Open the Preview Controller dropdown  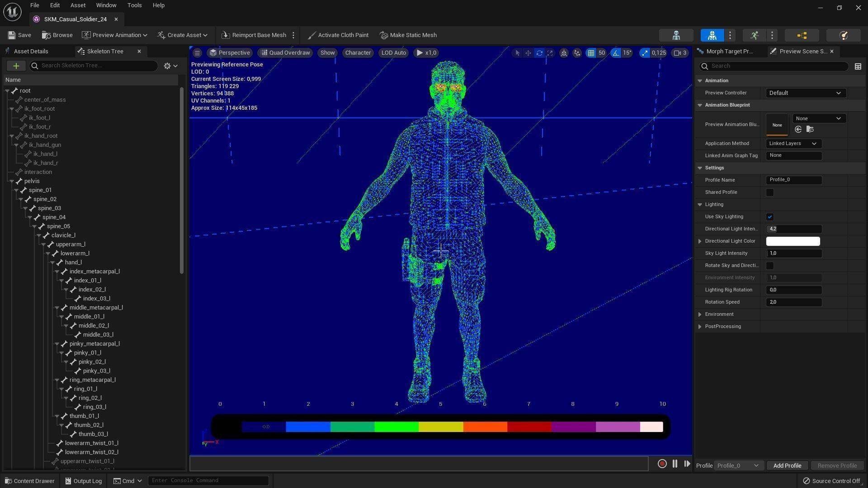(805, 93)
